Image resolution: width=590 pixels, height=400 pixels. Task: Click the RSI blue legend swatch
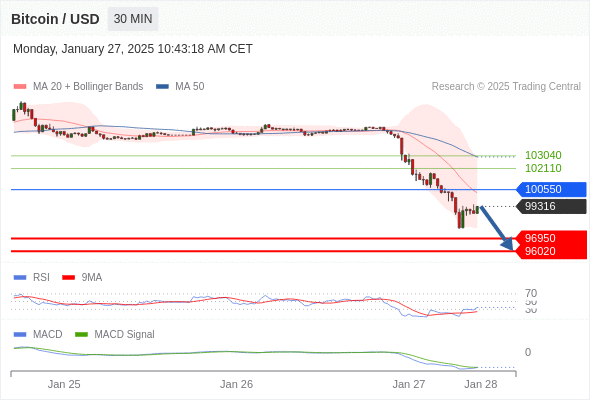[20, 278]
